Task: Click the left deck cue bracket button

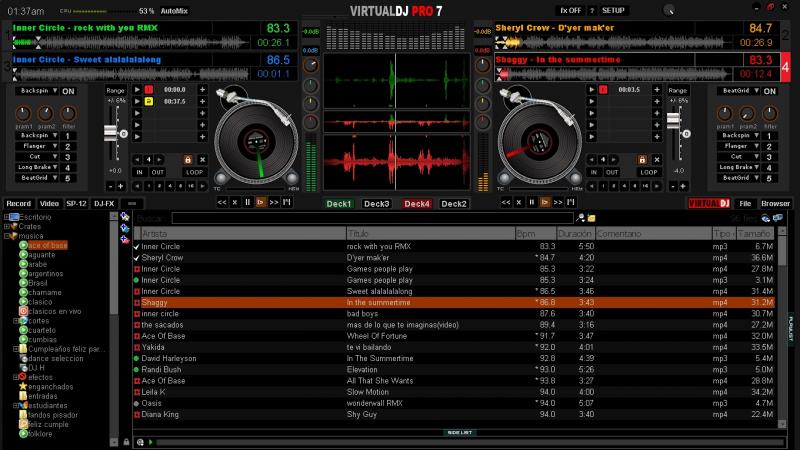Action: tap(287, 203)
